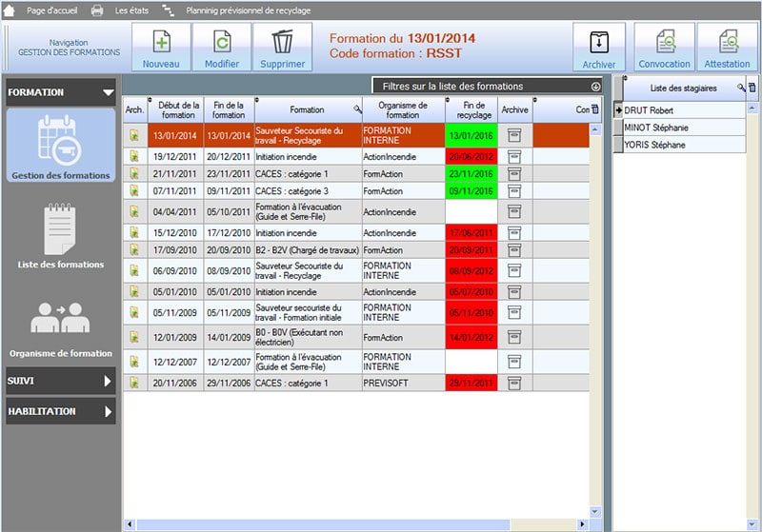This screenshot has width=762, height=532.
Task: Click the trainee list scrollbar up arrow
Action: pyautogui.click(x=752, y=108)
